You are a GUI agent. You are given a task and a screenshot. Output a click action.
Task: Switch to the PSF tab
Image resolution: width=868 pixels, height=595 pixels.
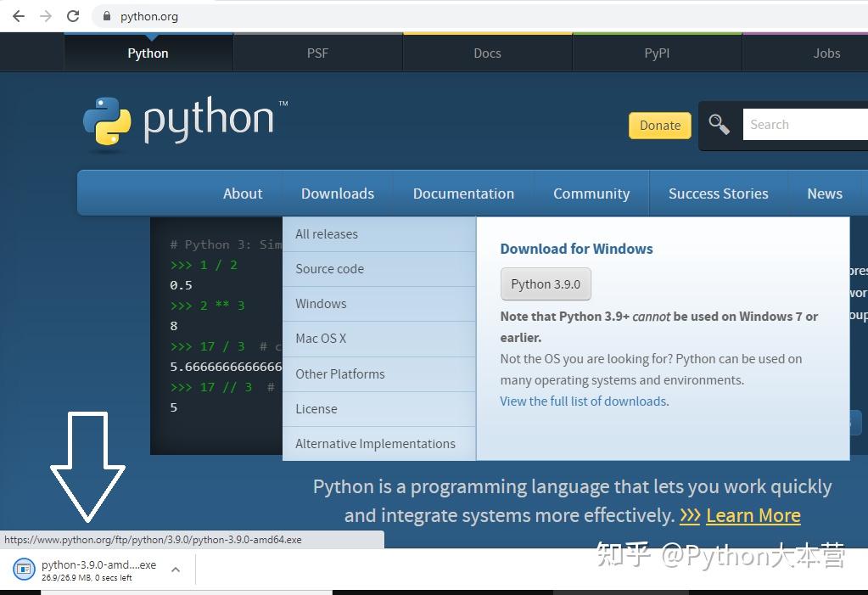pos(317,53)
